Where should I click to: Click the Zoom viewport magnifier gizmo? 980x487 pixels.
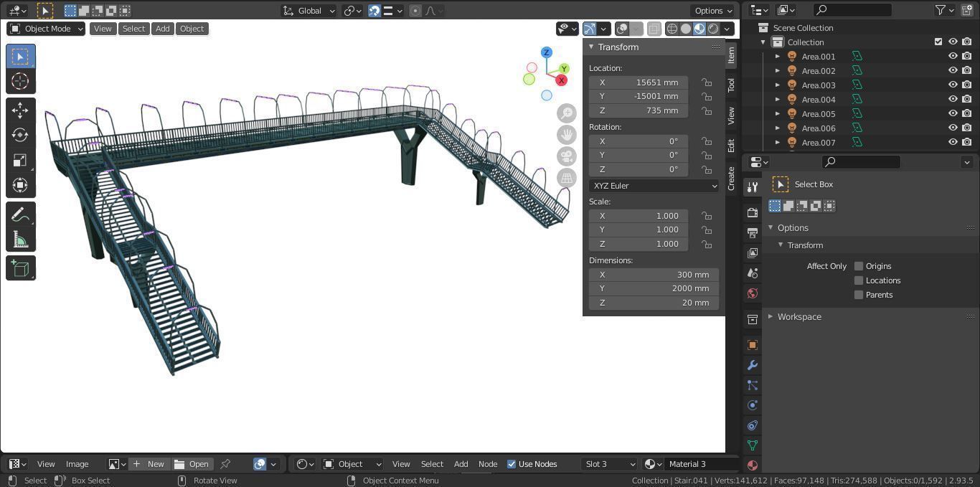[x=567, y=113]
